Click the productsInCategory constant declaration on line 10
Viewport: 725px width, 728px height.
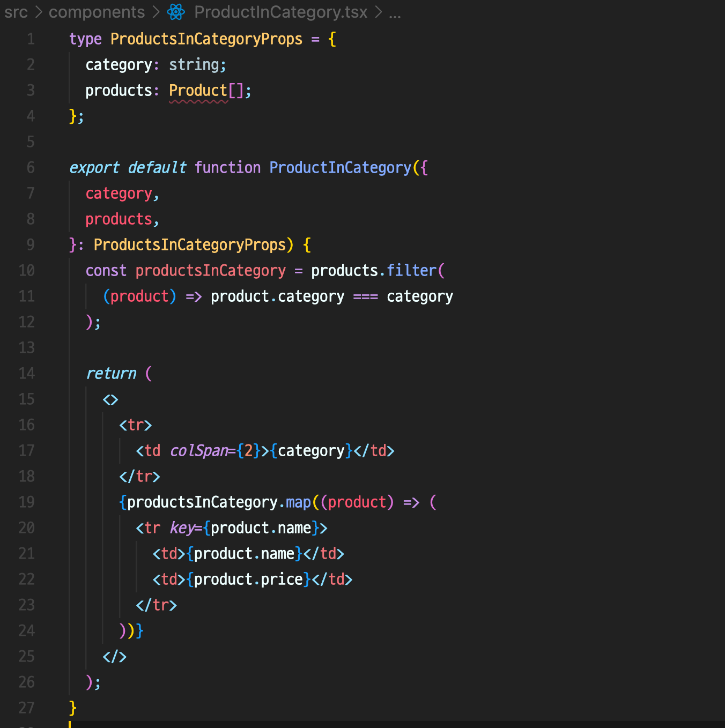pyautogui.click(x=211, y=271)
